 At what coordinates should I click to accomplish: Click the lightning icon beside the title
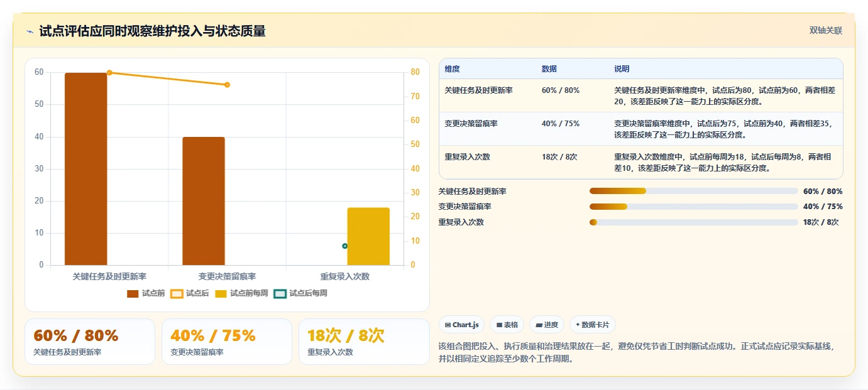click(30, 31)
